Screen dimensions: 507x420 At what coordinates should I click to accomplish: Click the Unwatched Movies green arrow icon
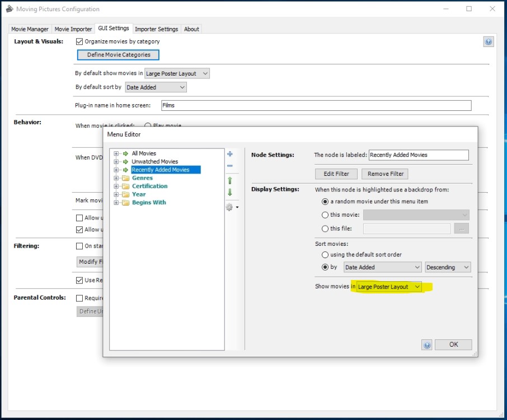coord(126,161)
